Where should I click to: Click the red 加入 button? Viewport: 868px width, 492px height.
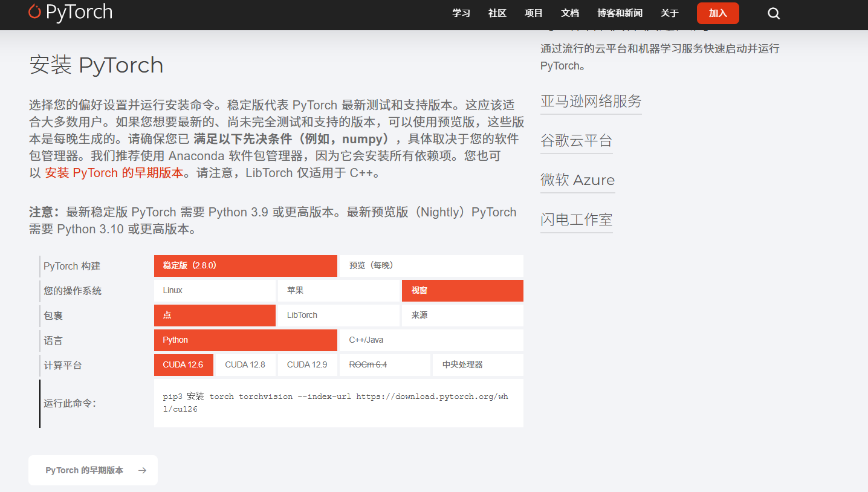pyautogui.click(x=718, y=13)
